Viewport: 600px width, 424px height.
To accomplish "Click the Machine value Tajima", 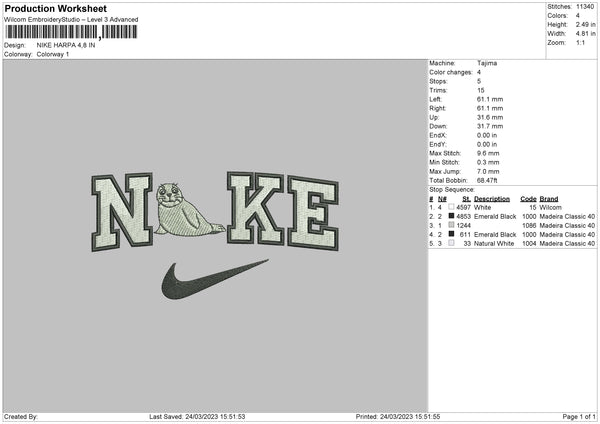I will (487, 63).
